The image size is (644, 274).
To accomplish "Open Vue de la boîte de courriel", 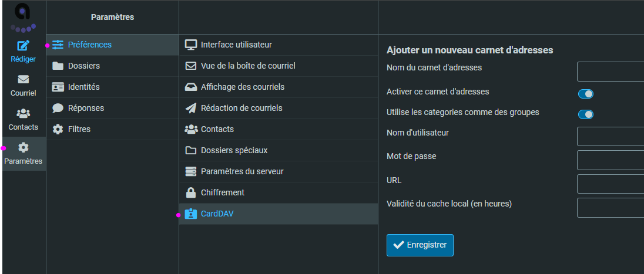I will [247, 66].
